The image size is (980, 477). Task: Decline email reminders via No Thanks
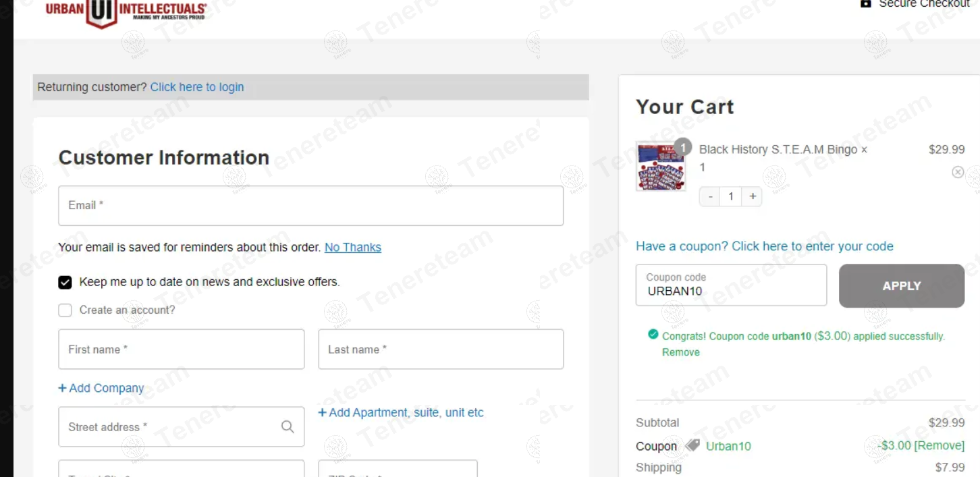click(353, 247)
